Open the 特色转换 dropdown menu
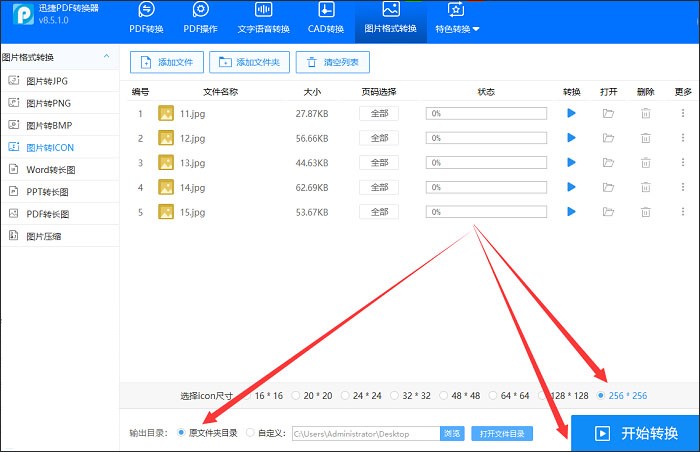The width and height of the screenshot is (700, 452). [x=457, y=19]
